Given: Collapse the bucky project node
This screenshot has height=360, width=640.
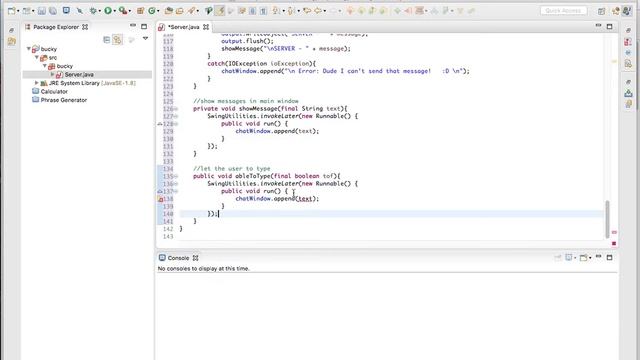Looking at the screenshot, I should [x=29, y=49].
